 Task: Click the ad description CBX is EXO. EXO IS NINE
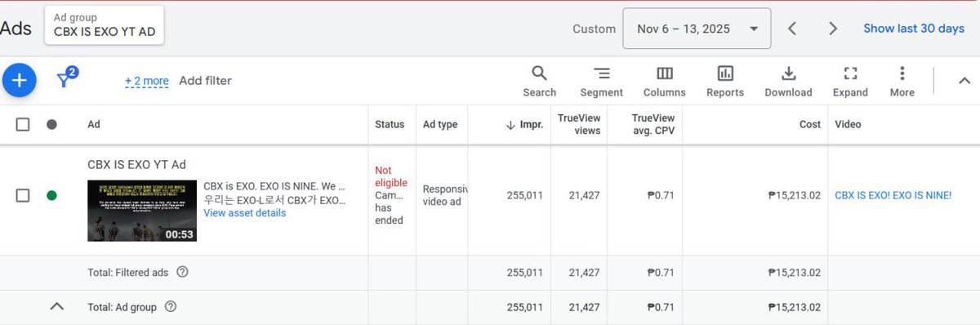point(274,186)
